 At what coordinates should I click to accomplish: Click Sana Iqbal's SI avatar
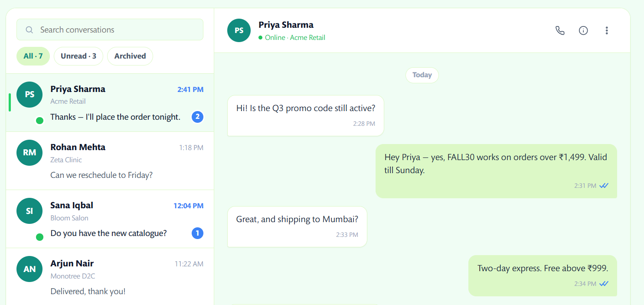[29, 211]
